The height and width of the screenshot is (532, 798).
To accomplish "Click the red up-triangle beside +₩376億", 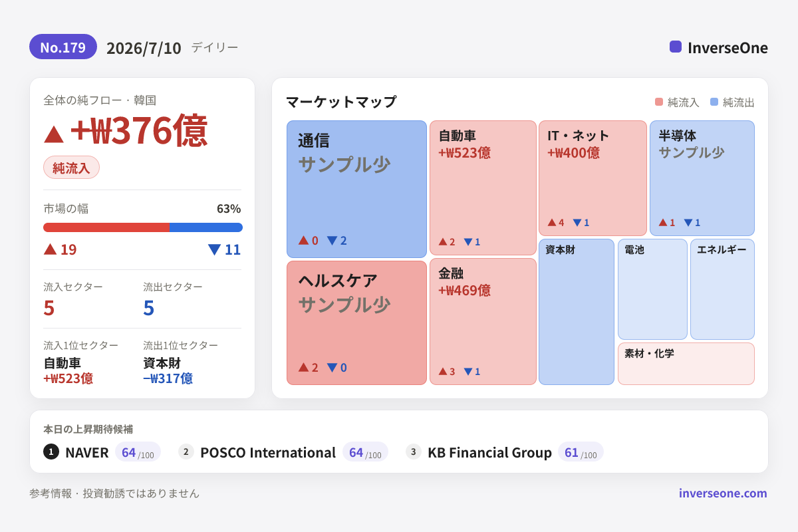I will tap(54, 134).
